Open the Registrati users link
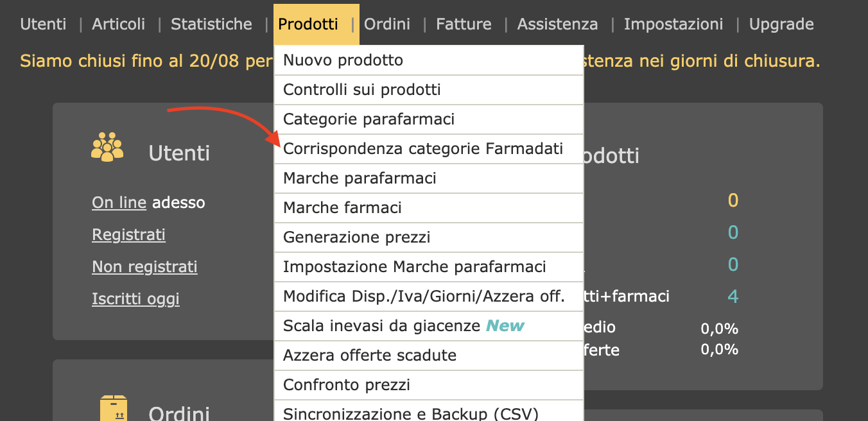Viewport: 868px width, 421px height. click(129, 235)
